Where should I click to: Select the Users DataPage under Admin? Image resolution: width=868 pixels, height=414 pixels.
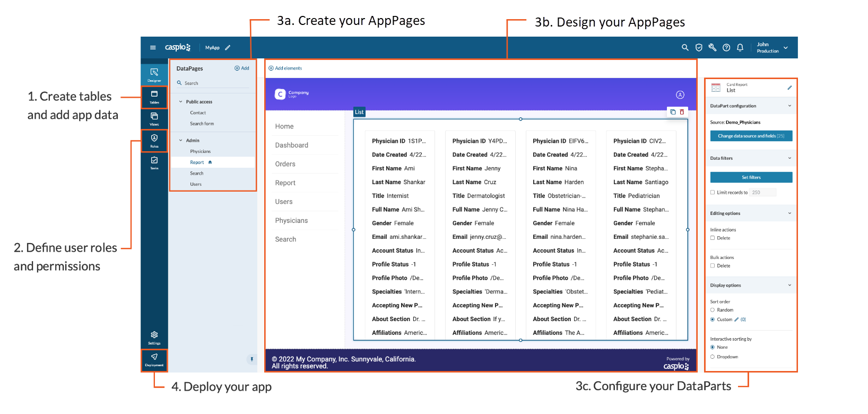click(x=196, y=184)
